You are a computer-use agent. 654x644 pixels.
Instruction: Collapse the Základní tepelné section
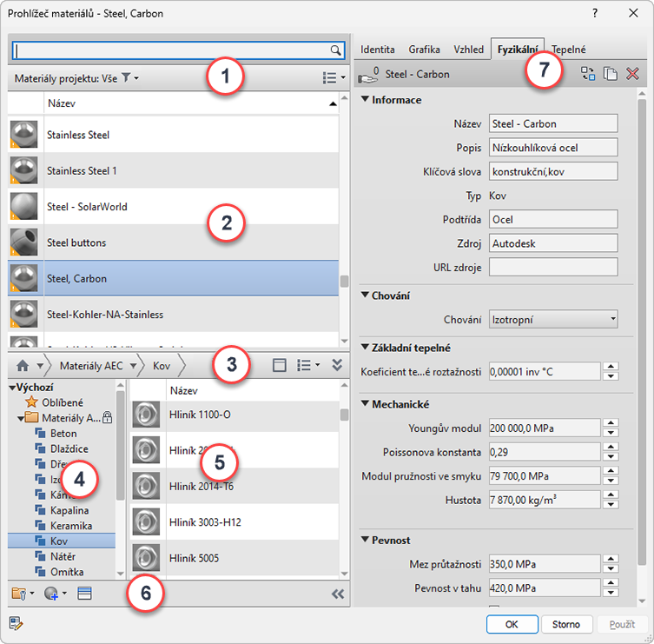tap(365, 347)
